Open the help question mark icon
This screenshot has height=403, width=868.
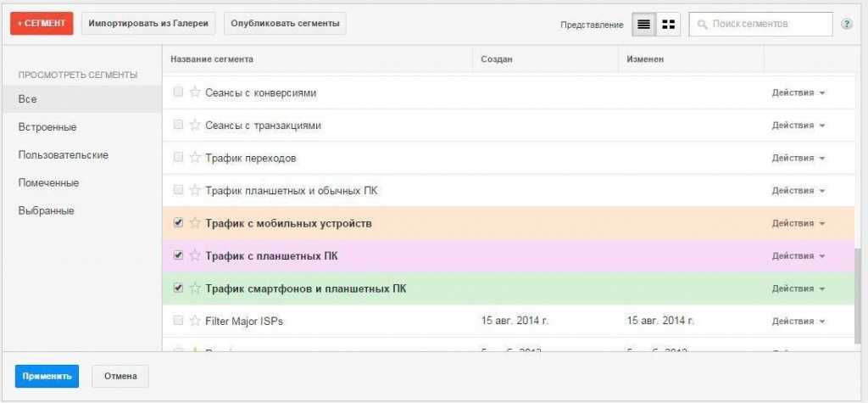tap(846, 25)
